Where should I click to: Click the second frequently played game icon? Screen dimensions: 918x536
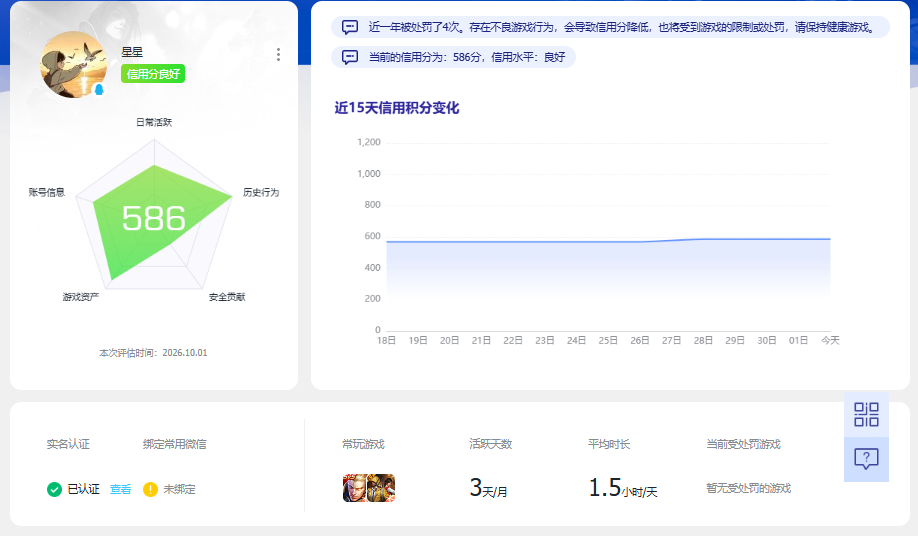click(x=381, y=488)
